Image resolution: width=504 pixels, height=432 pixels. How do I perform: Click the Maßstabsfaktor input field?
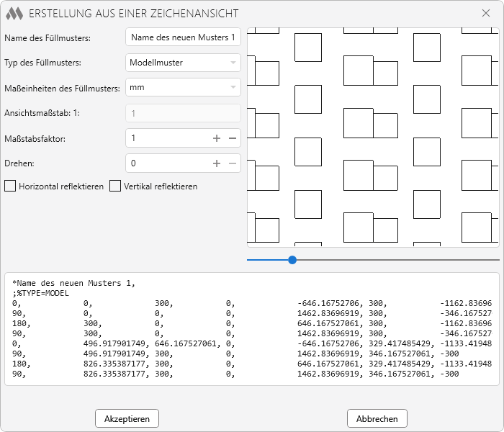pos(167,138)
